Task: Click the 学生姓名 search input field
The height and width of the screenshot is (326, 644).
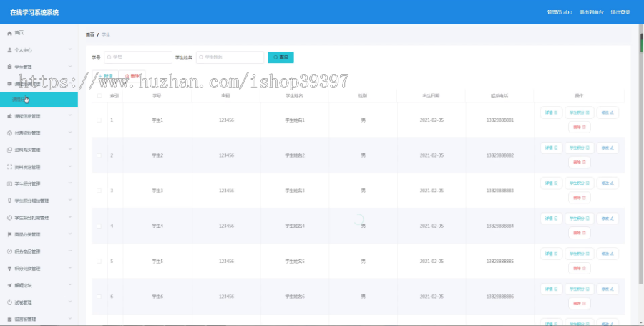Action: click(x=230, y=57)
